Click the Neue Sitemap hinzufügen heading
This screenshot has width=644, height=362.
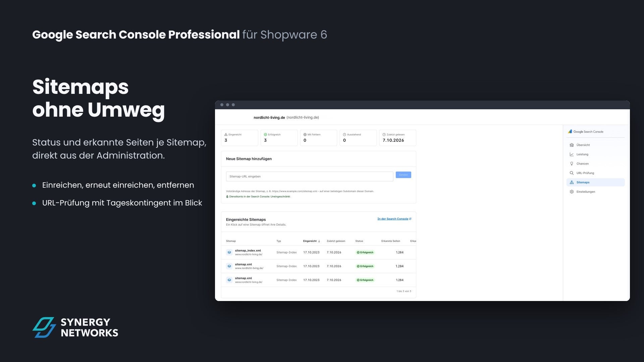click(x=249, y=159)
